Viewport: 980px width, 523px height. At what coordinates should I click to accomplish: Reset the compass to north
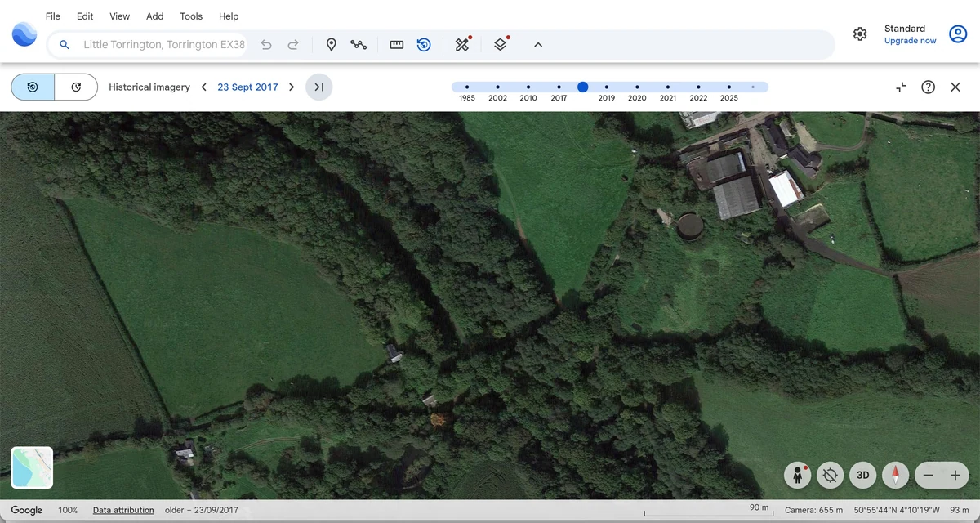(896, 475)
